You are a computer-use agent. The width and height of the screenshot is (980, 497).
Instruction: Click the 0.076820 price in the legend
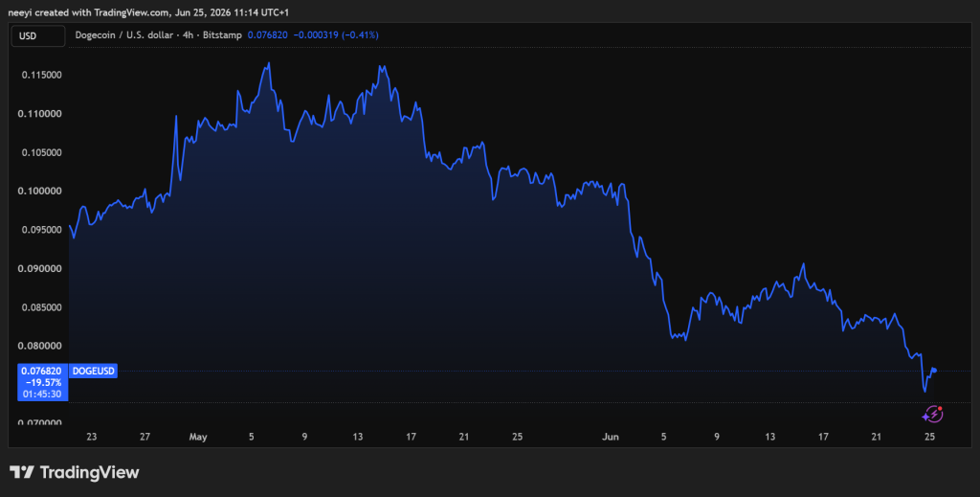click(268, 35)
